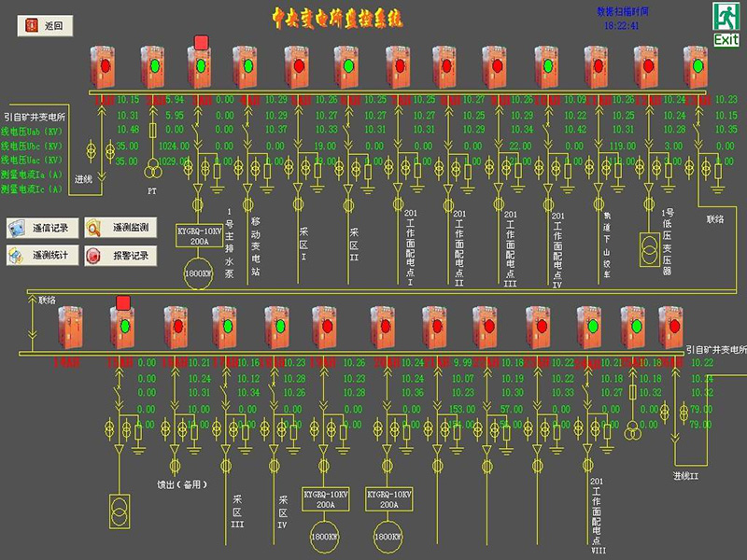747x560 pixels.
Task: Click 1800KW motor symbol under 20AH
Action: (x=388, y=537)
